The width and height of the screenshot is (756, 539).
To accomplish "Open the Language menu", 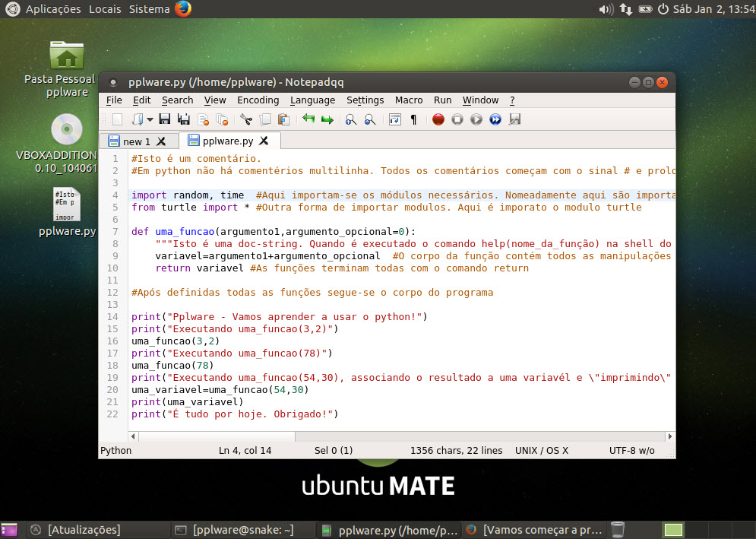I will click(312, 100).
